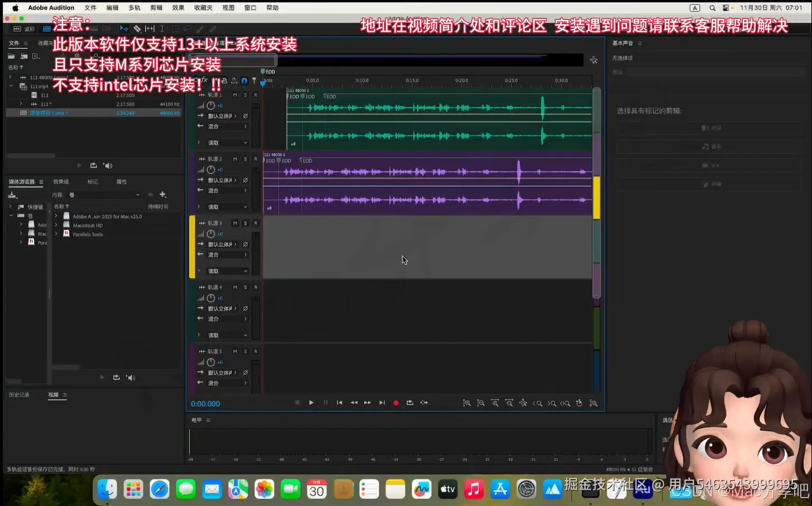Select Parallels Tools in media browser
Screen dimensions: 812x506
(x=88, y=235)
